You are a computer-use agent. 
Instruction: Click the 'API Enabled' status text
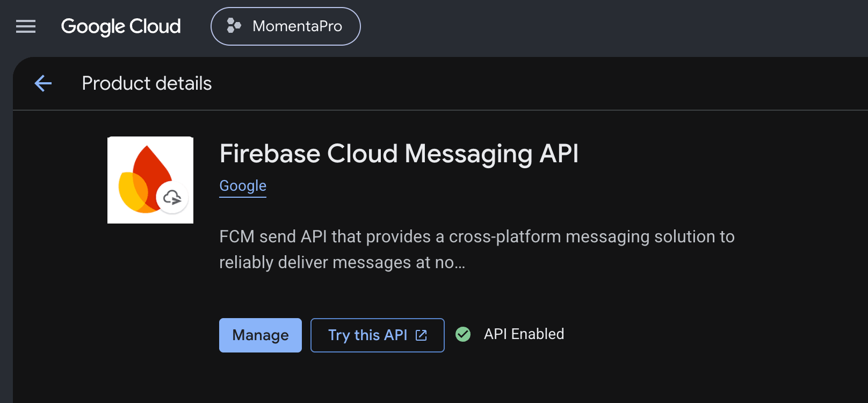[x=524, y=334]
